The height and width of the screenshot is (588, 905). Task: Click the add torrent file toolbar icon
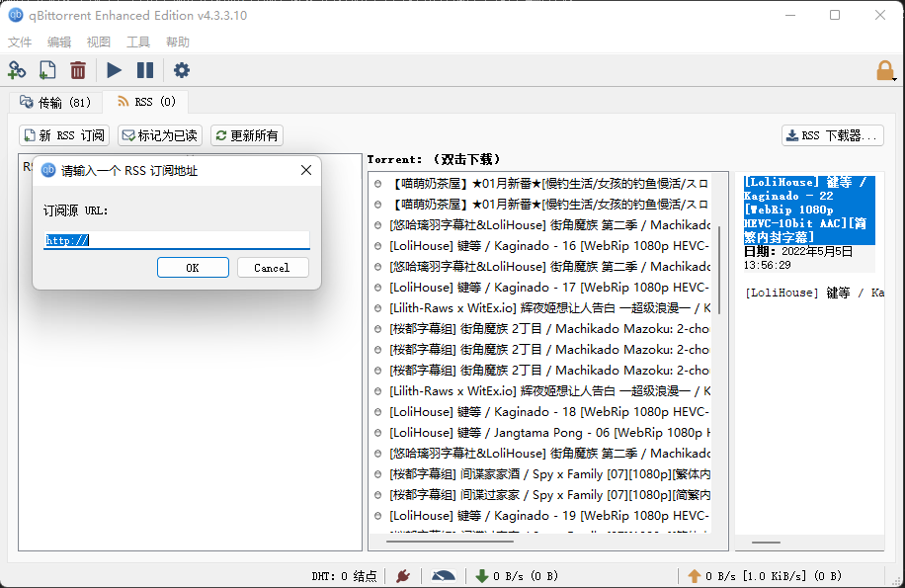coord(47,70)
